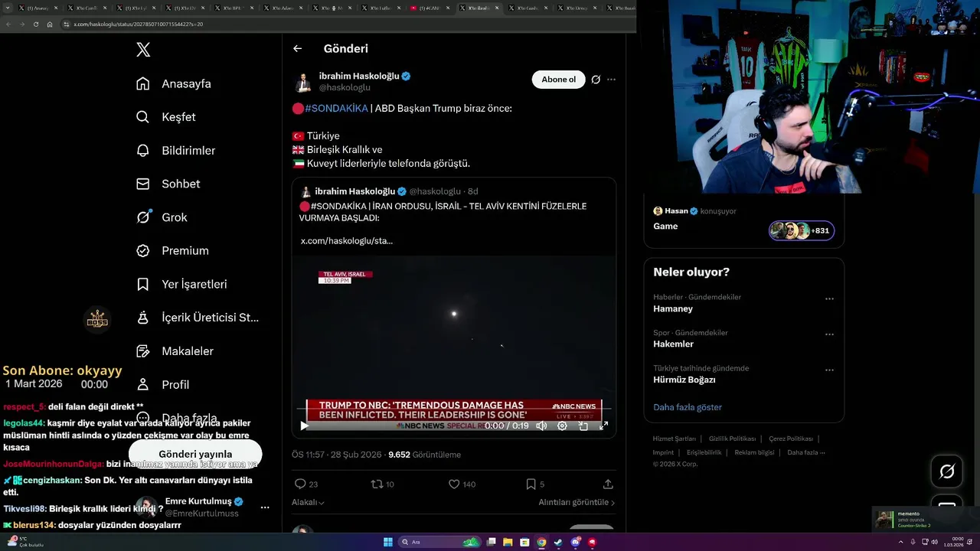Open Keşfet explore page

[165, 117]
